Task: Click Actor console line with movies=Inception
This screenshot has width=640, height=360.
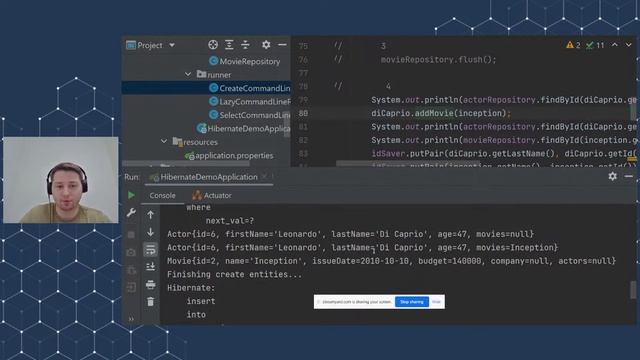Action: pos(362,247)
